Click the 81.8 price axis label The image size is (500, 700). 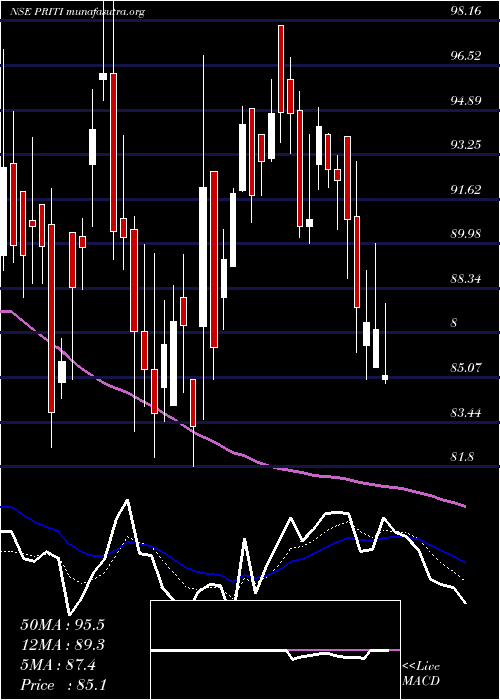click(x=462, y=457)
